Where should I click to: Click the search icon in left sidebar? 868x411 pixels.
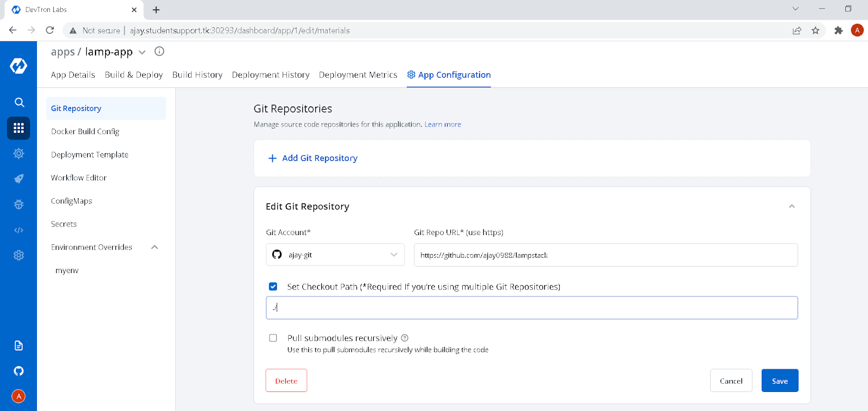coord(19,102)
